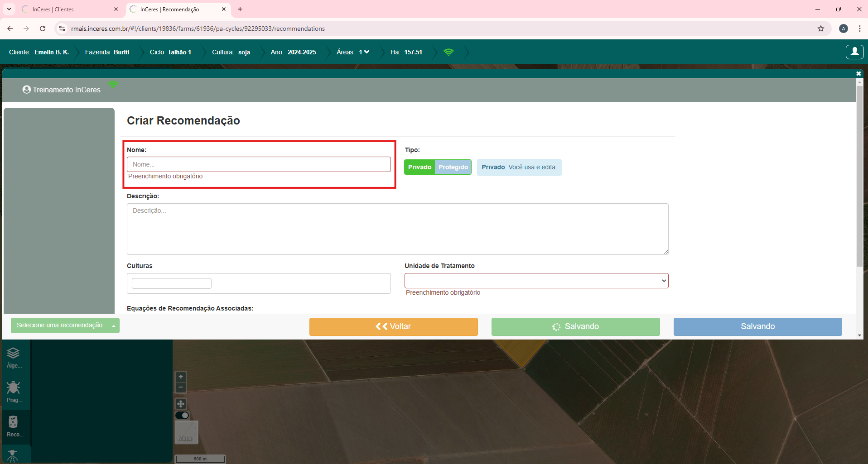Close the recommendation panel with X
This screenshot has height=464, width=868.
[858, 73]
